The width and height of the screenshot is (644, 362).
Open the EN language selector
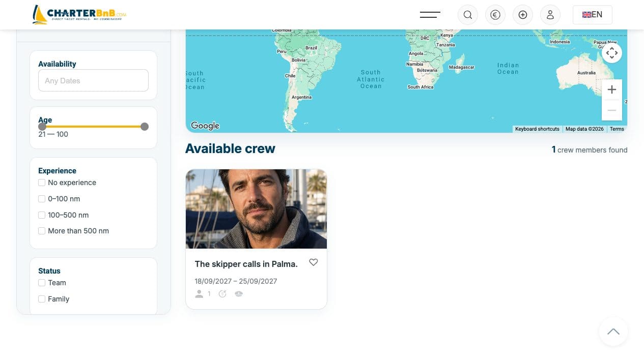pos(593,15)
